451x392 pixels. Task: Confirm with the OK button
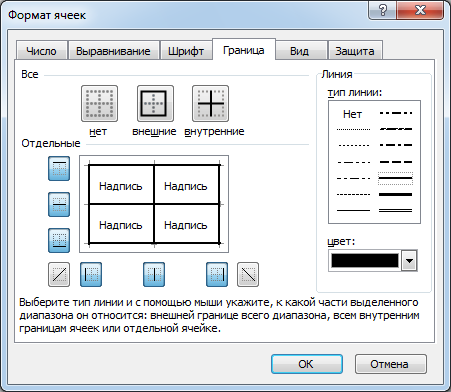[307, 364]
